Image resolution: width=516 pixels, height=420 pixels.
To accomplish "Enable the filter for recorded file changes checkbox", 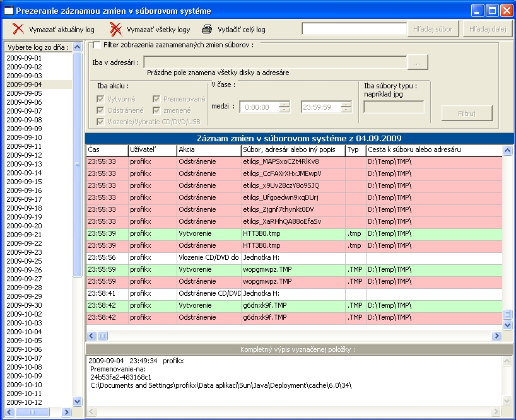I will click(x=97, y=45).
